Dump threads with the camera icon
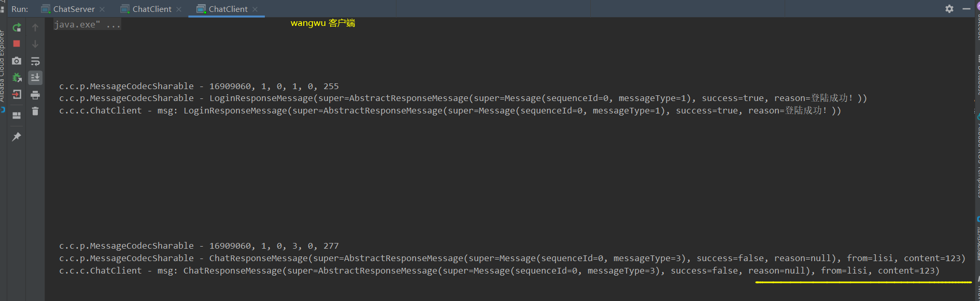Screen dimensions: 980x301 coord(17,61)
